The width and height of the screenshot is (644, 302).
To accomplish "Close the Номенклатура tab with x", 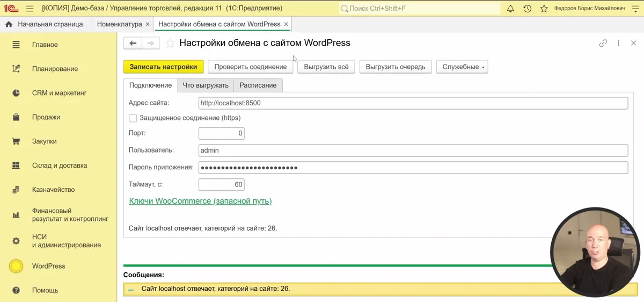I will (x=147, y=24).
